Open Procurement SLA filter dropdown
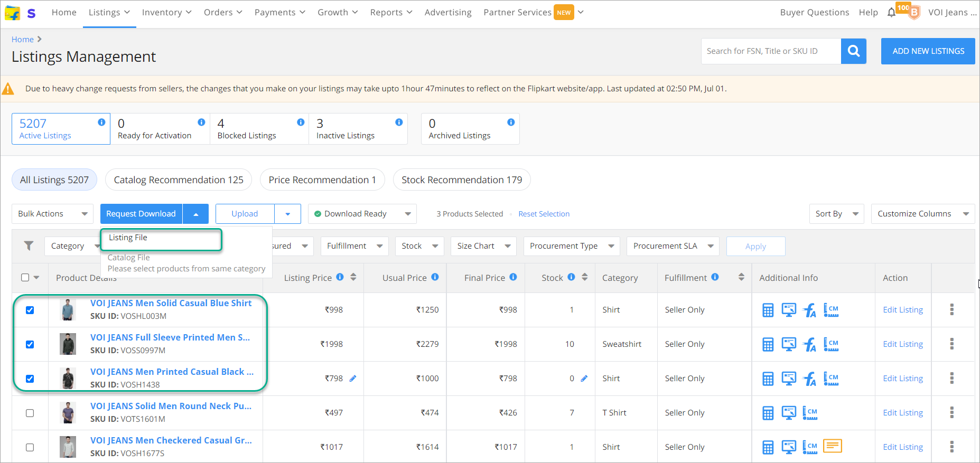The height and width of the screenshot is (463, 980). pyautogui.click(x=673, y=246)
